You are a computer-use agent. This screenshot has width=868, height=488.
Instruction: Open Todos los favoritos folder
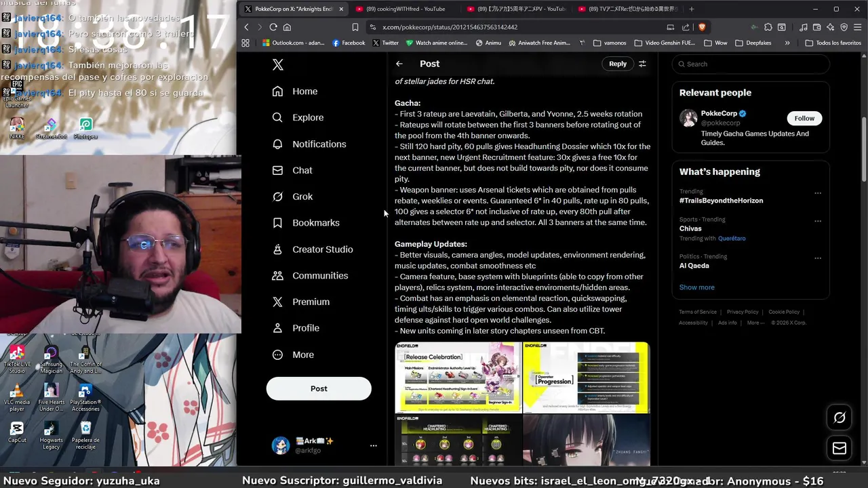(833, 43)
